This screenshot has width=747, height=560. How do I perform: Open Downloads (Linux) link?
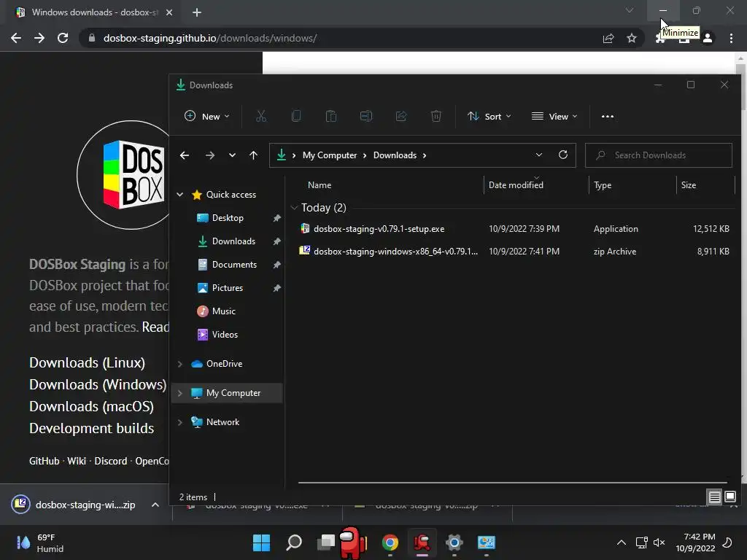(x=88, y=363)
